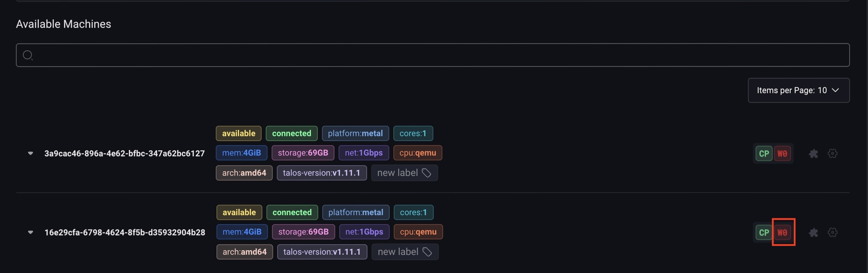This screenshot has width=868, height=273.
Task: Expand details for machine 3a9cac46
Action: (x=31, y=153)
